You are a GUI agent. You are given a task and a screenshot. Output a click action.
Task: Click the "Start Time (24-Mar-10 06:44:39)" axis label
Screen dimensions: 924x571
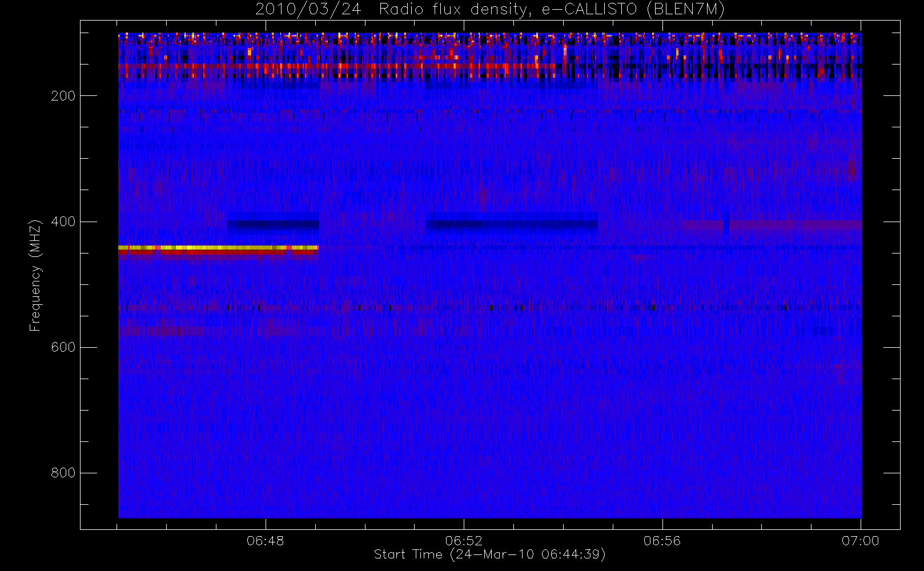click(489, 554)
